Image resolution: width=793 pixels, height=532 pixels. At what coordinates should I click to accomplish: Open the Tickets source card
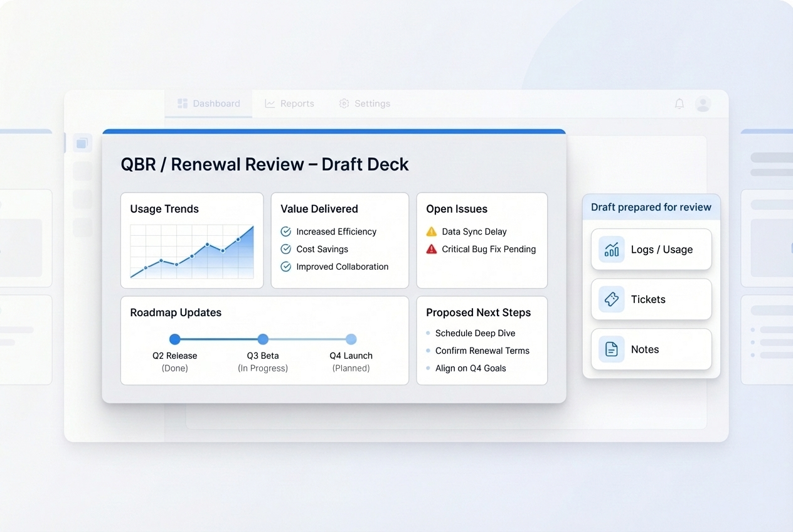[651, 299]
